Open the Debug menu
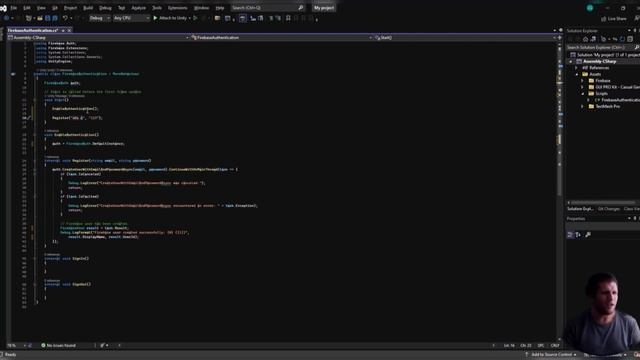This screenshot has width=640, height=360. point(105,8)
